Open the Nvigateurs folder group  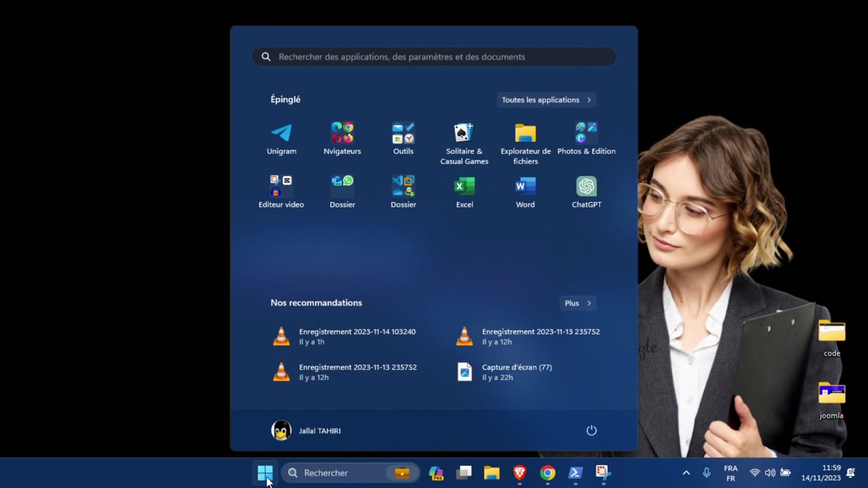tap(342, 139)
